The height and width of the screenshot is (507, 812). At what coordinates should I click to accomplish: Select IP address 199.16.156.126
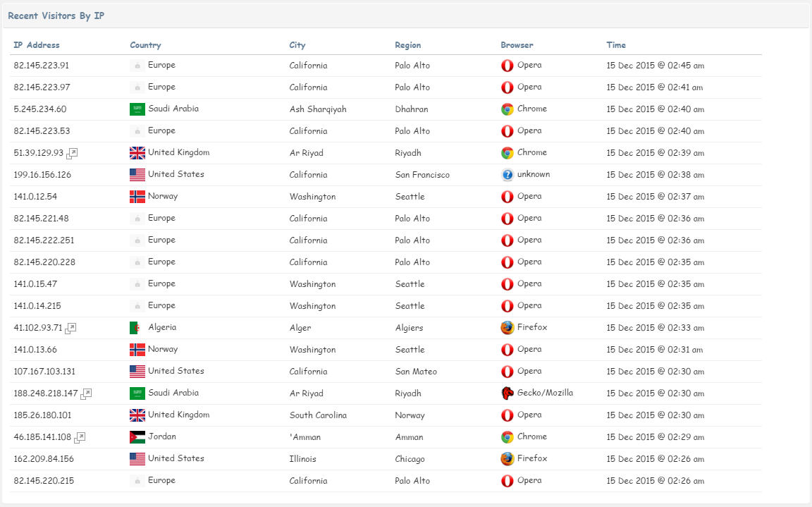[x=42, y=175]
